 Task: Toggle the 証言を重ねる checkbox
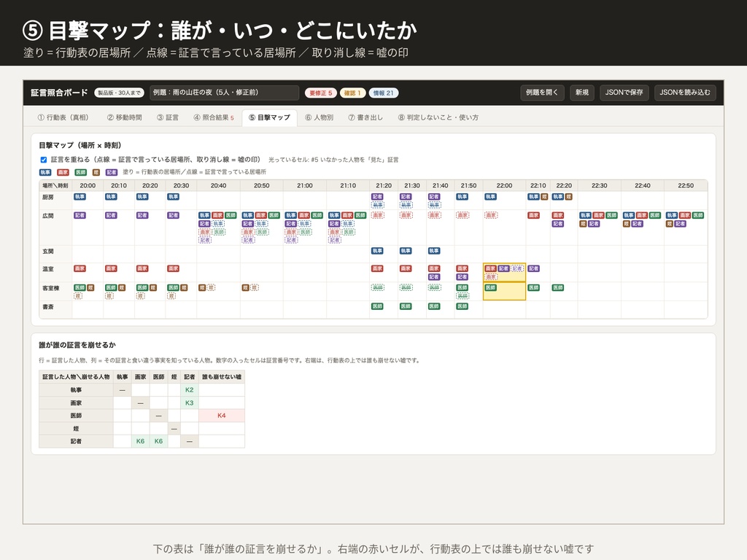click(43, 160)
